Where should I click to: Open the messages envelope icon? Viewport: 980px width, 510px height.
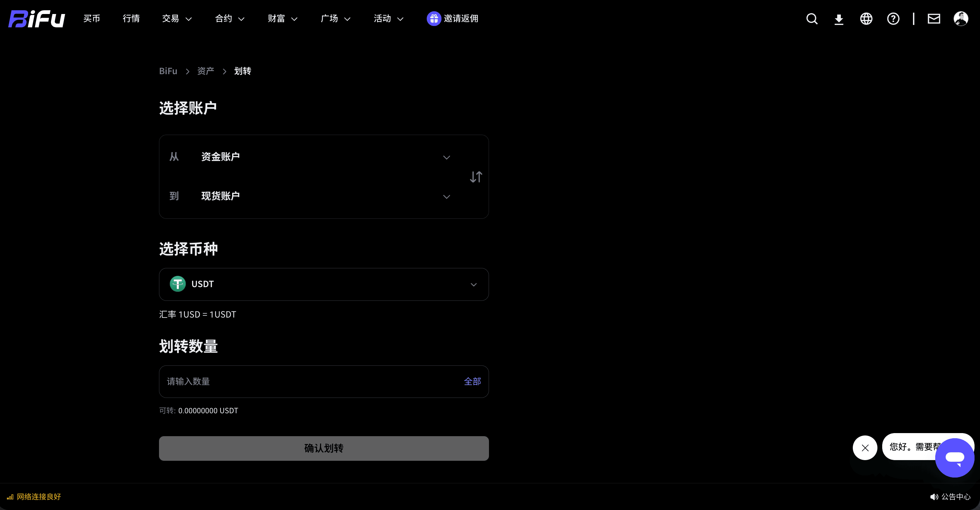click(934, 19)
